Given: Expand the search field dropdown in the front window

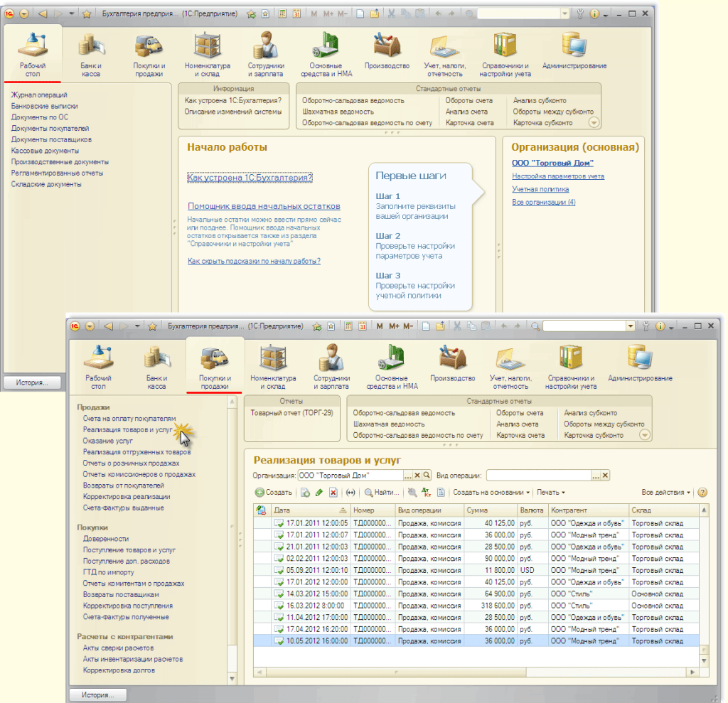Looking at the screenshot, I should pyautogui.click(x=631, y=326).
